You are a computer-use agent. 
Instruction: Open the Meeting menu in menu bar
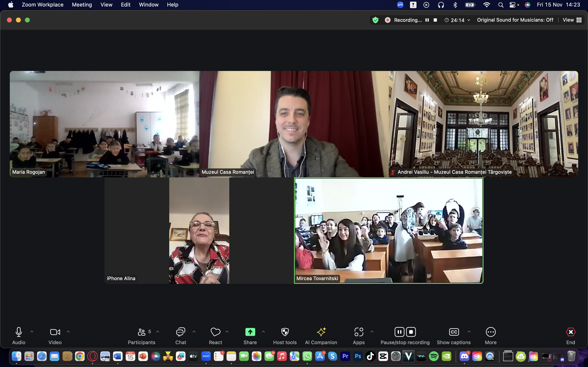[82, 5]
